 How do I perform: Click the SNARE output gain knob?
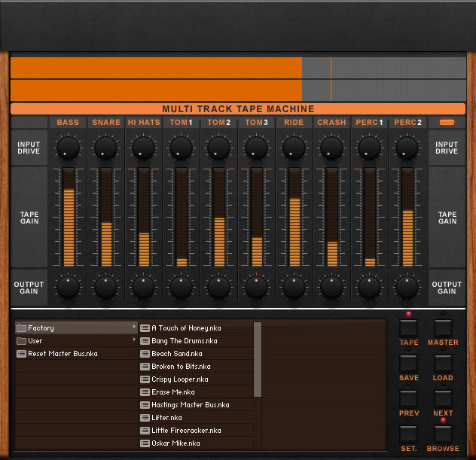pos(105,287)
